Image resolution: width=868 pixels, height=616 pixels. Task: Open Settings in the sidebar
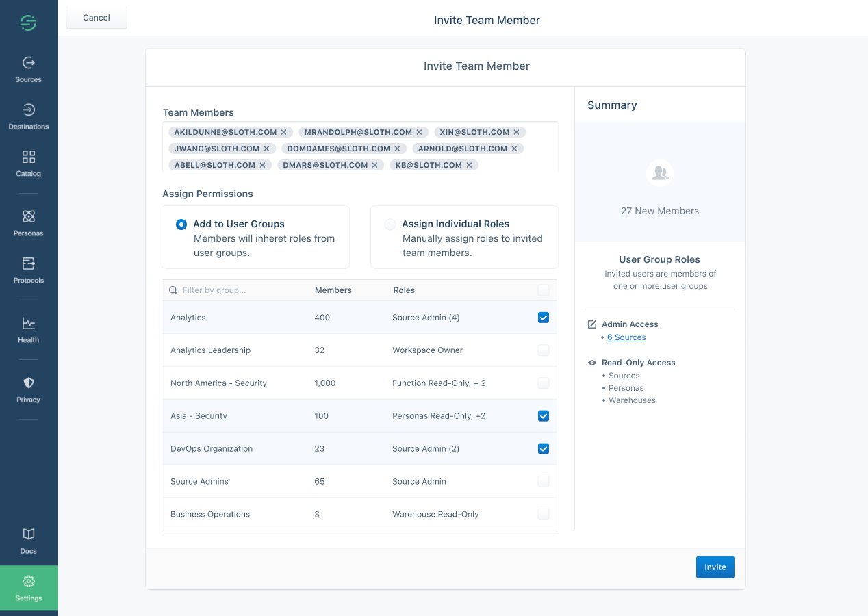pos(29,589)
